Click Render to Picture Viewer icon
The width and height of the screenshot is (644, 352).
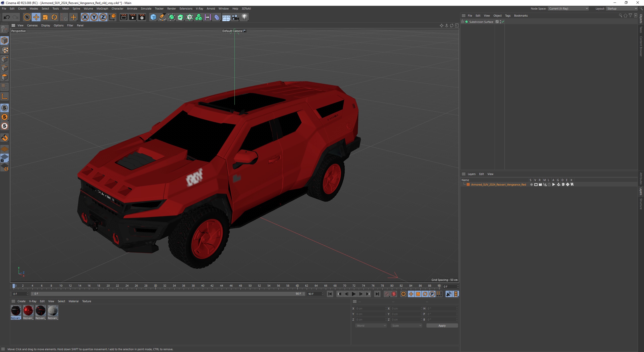pyautogui.click(x=133, y=17)
